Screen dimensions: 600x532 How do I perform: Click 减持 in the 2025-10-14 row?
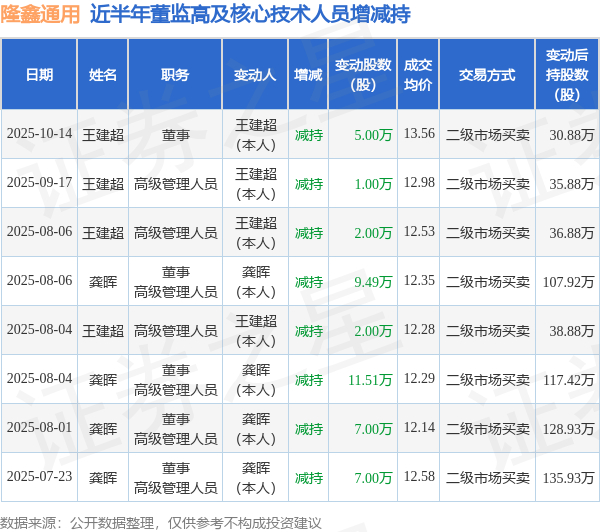(x=309, y=135)
